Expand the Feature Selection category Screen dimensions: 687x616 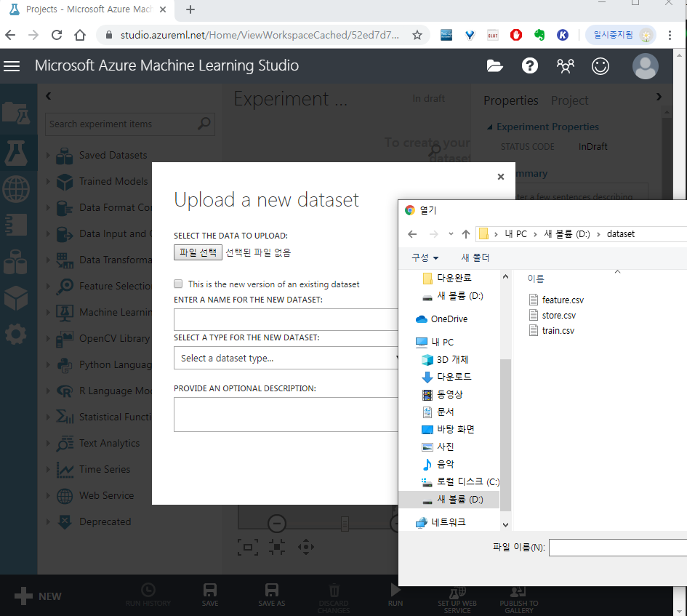pyautogui.click(x=48, y=286)
